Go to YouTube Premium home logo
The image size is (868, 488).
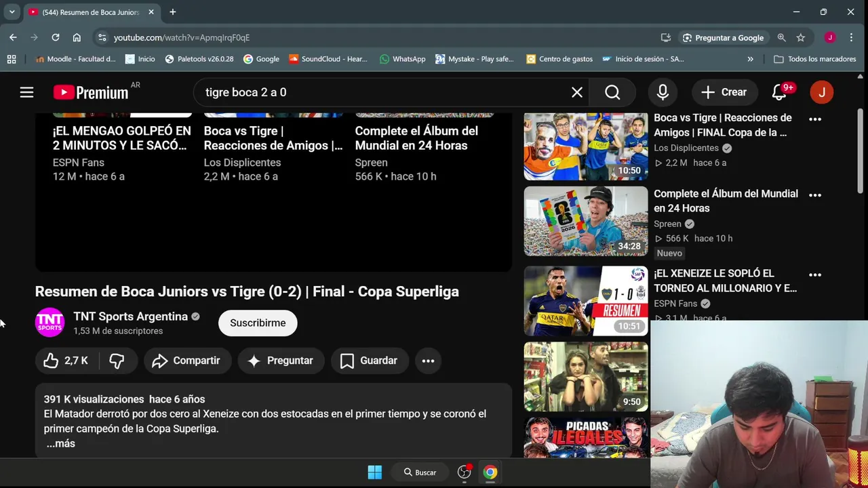[x=91, y=92]
